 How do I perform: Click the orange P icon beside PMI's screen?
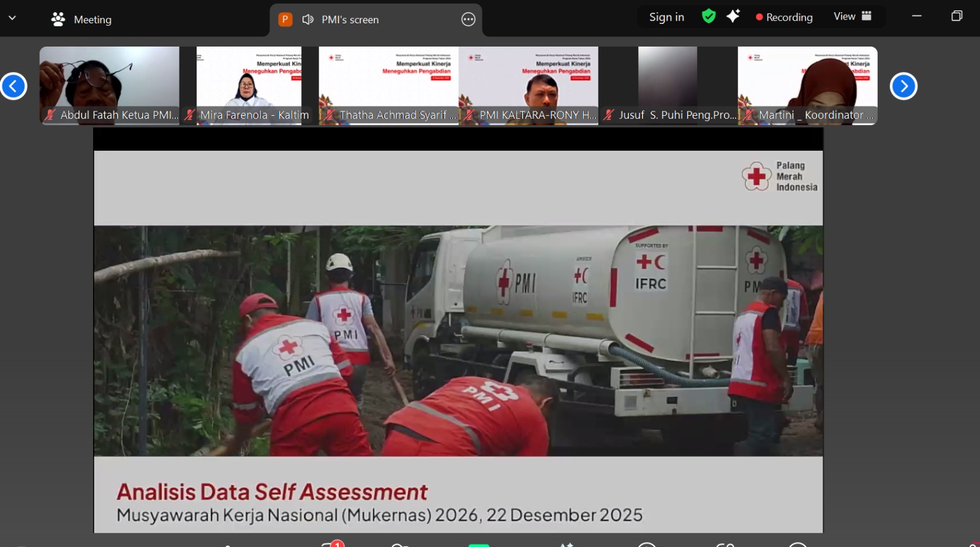pos(285,20)
